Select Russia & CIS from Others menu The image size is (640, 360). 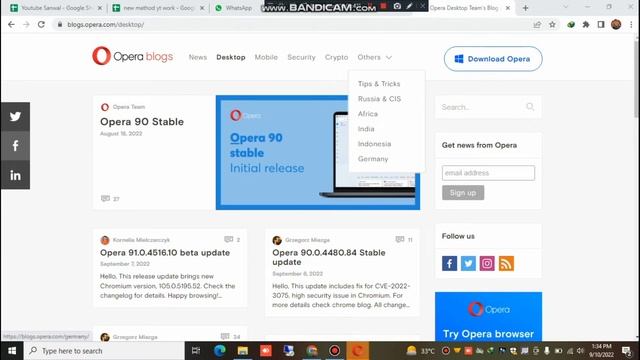379,99
